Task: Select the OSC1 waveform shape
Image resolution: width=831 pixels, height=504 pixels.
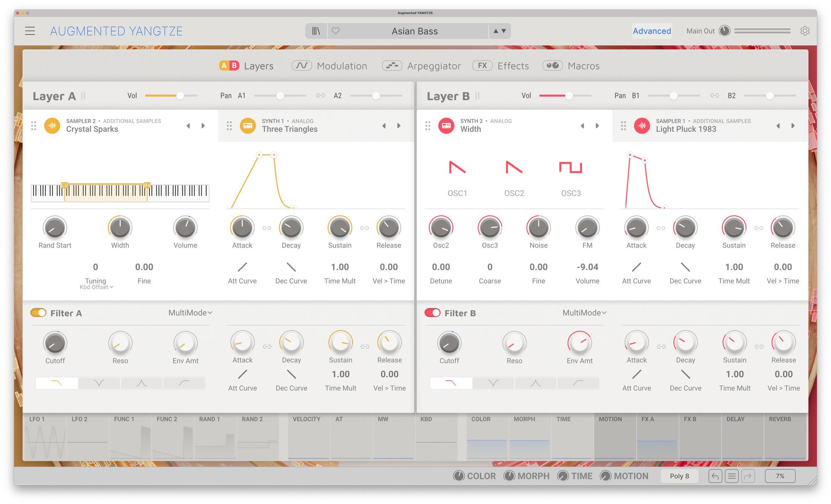Action: pyautogui.click(x=457, y=167)
